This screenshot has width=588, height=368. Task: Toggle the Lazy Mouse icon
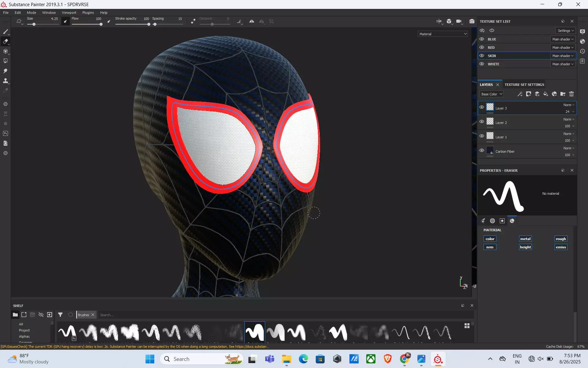193,21
